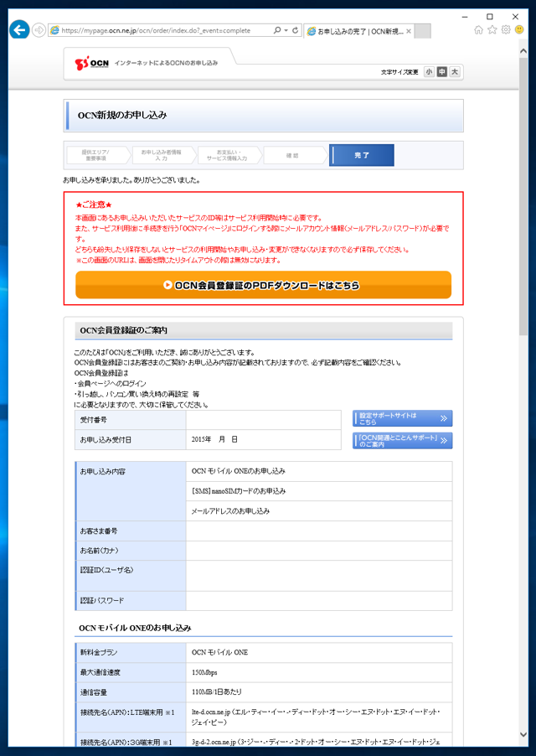Open Favorites star icon
536x756 pixels.
pos(492,30)
